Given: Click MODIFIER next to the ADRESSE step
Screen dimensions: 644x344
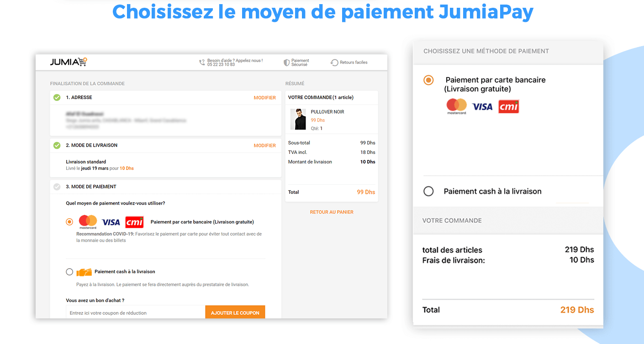Looking at the screenshot, I should [265, 97].
